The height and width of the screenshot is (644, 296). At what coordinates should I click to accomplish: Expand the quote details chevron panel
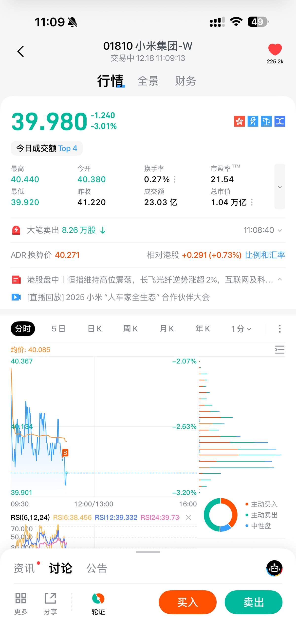280,187
